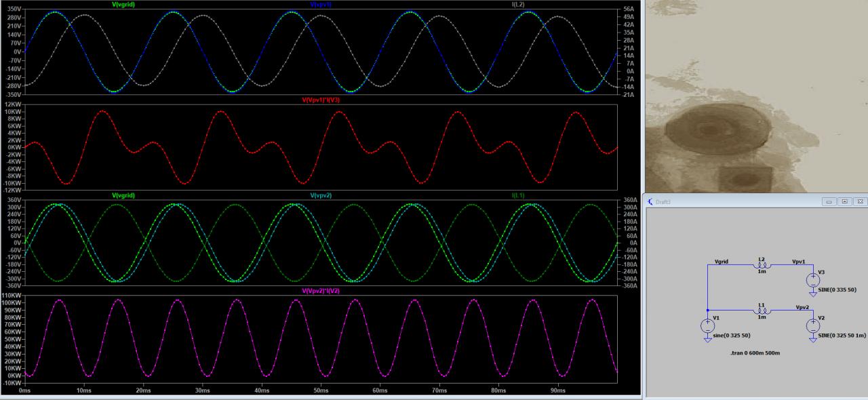Click the Draft3 window title text
This screenshot has width=868, height=400.
click(663, 202)
